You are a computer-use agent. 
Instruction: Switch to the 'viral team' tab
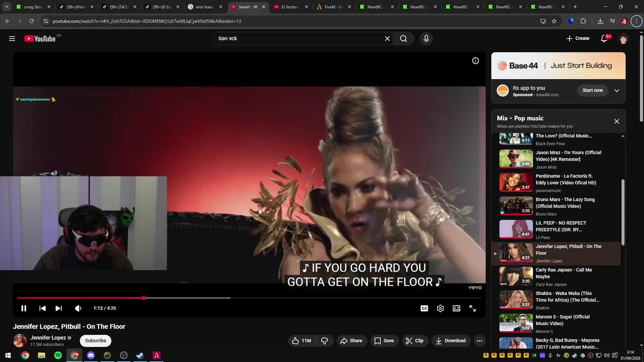tap(204, 7)
